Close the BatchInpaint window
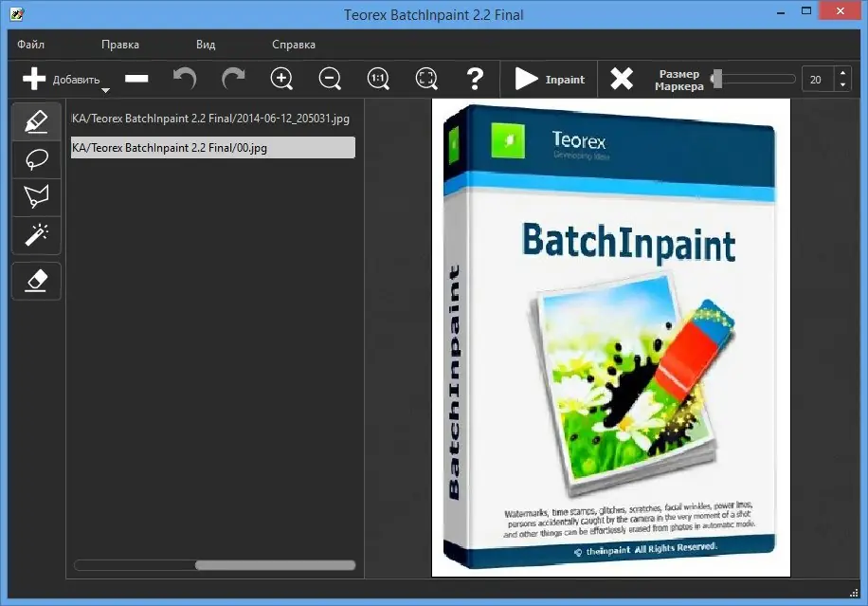This screenshot has height=606, width=868. (841, 11)
